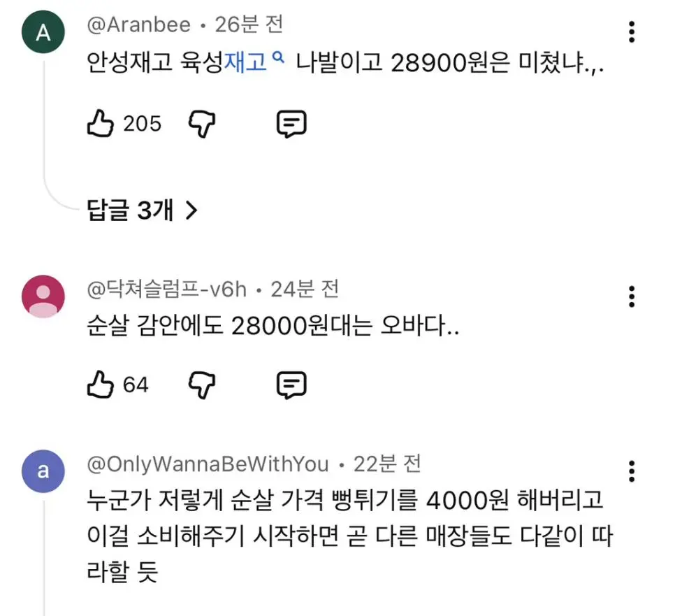Click the chevron next to 답글 3개
The image size is (675, 616).
pyautogui.click(x=191, y=210)
